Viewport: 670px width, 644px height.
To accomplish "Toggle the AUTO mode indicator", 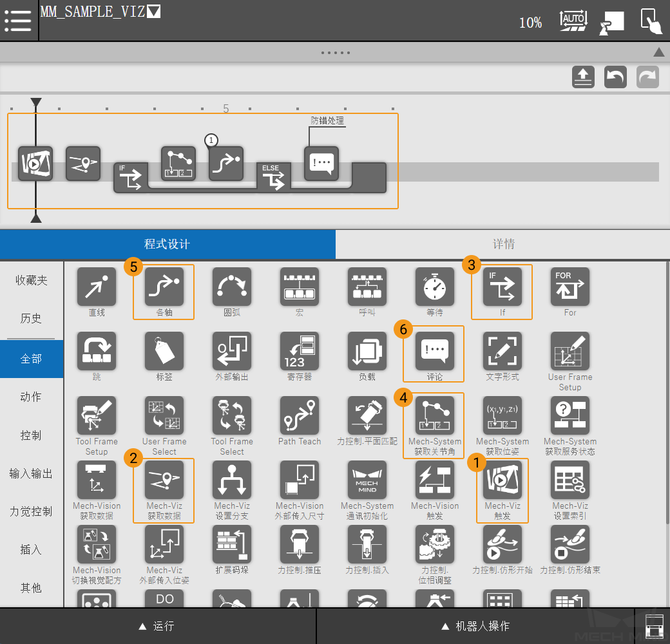I will point(573,21).
